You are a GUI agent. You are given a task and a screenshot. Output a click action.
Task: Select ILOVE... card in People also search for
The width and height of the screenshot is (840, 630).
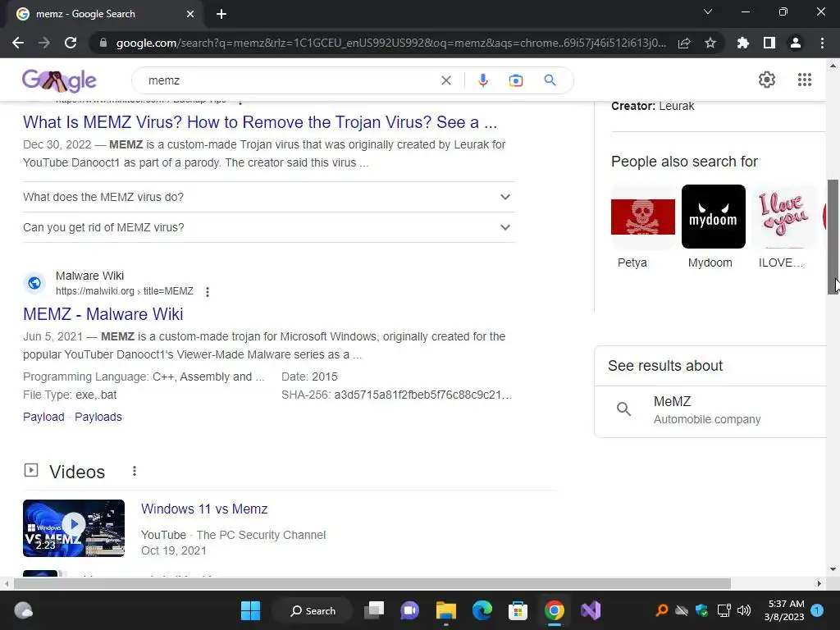(x=783, y=227)
